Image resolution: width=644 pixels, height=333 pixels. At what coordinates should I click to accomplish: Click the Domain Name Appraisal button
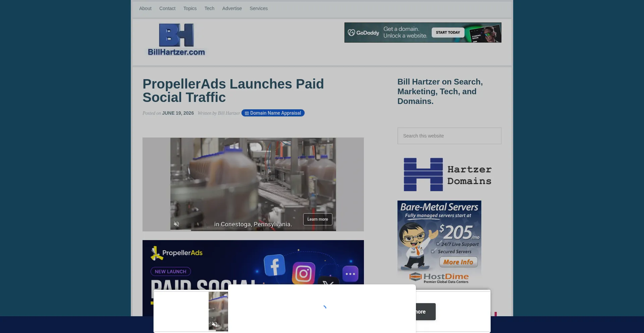[x=273, y=113]
